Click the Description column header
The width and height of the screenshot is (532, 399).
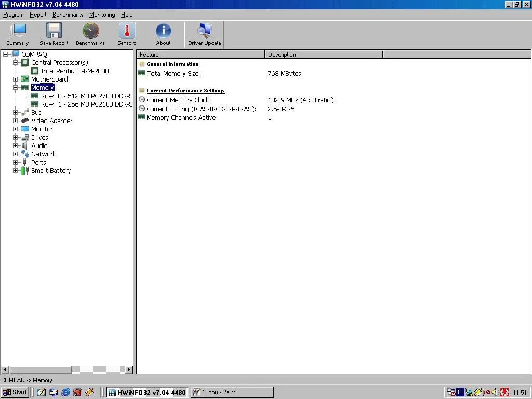point(324,55)
